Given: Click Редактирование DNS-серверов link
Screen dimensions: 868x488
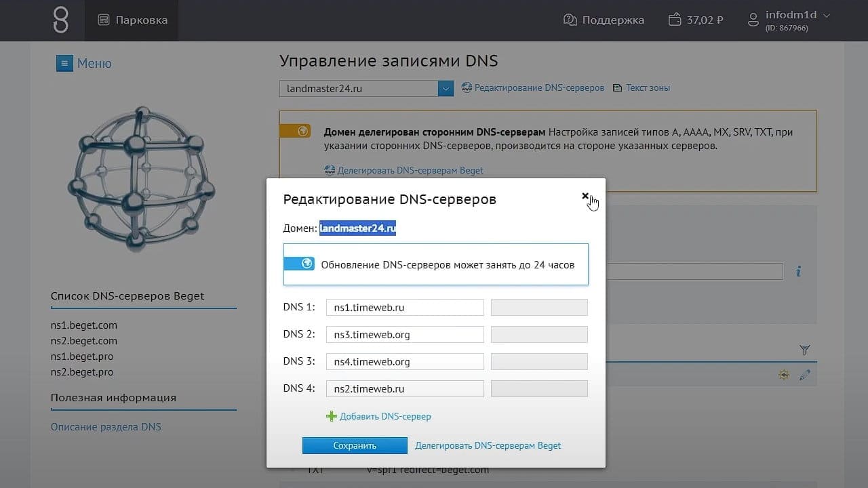Looking at the screenshot, I should [x=539, y=88].
